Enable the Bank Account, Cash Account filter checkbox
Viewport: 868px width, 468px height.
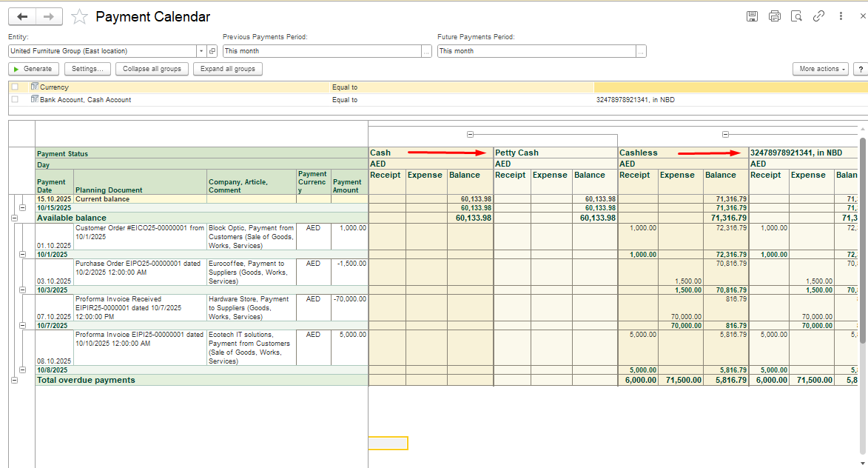pos(15,100)
